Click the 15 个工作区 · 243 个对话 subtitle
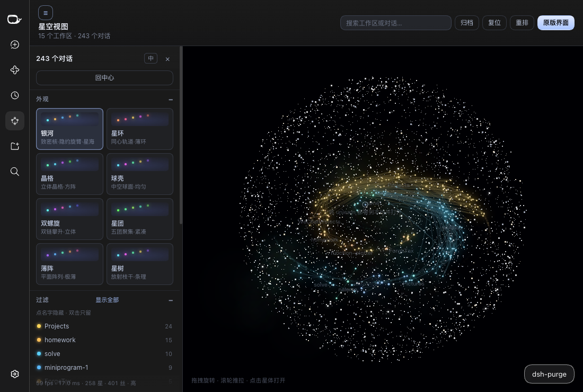The width and height of the screenshot is (583, 392). pos(74,36)
